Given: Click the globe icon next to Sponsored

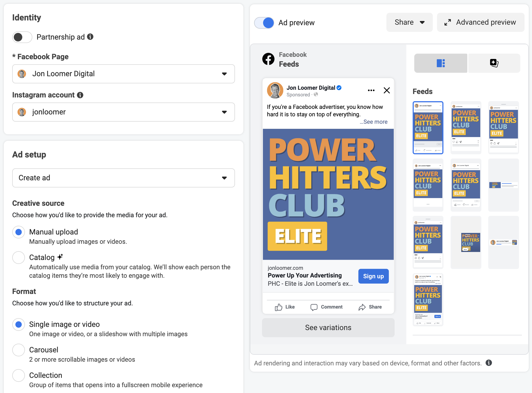Looking at the screenshot, I should pyautogui.click(x=316, y=95).
